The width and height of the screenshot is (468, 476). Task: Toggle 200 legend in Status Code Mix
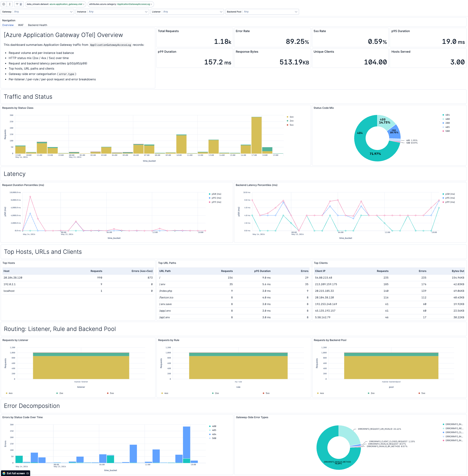(446, 123)
